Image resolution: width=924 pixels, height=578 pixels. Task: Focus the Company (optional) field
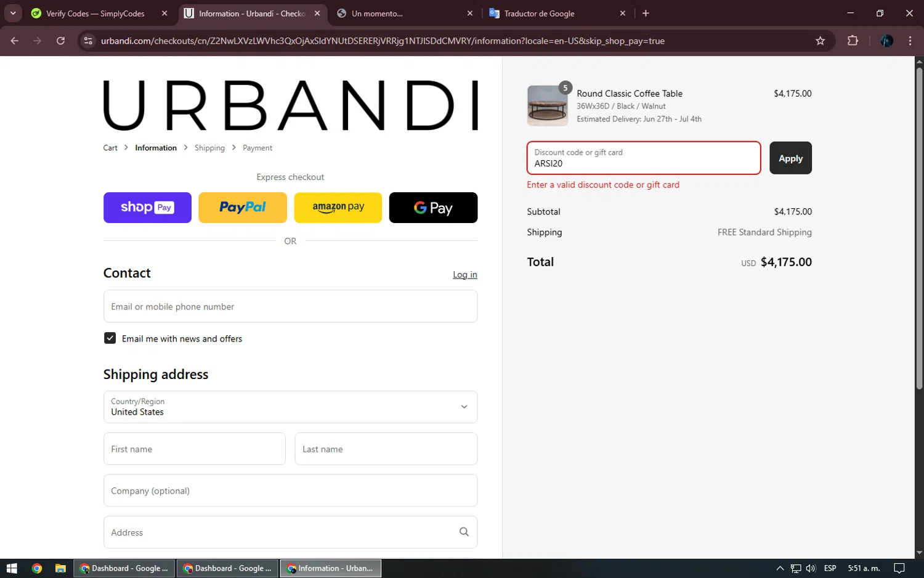[290, 490]
